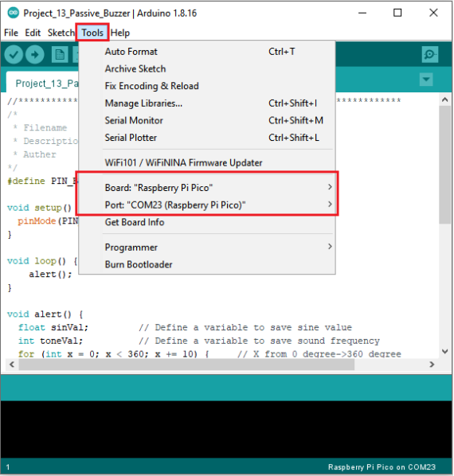
Task: Choose Archive Sketch menu entry
Action: point(207,69)
